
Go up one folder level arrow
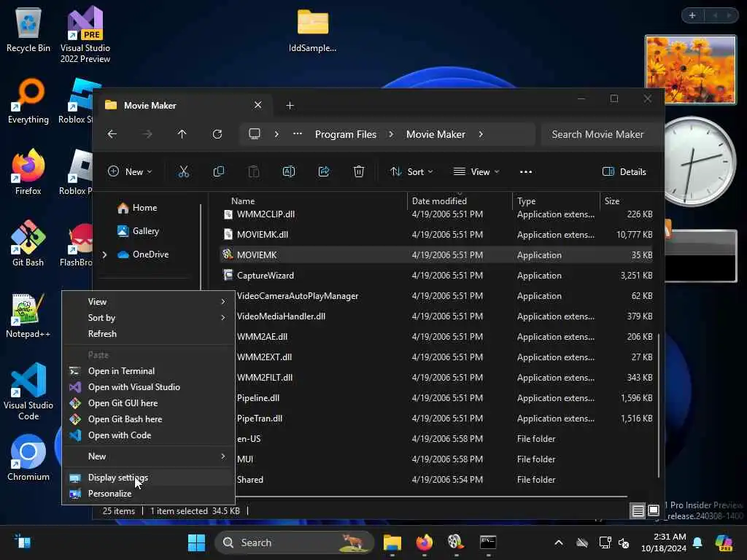(x=182, y=134)
